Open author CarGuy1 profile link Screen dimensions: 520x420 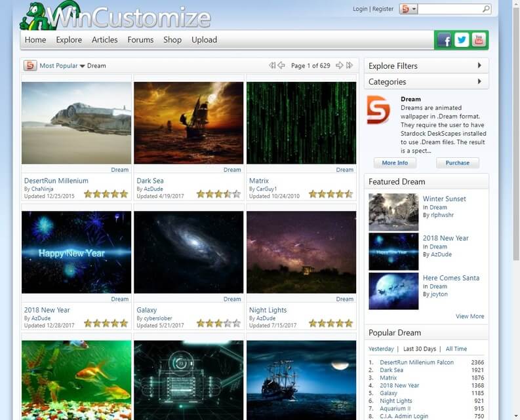266,189
